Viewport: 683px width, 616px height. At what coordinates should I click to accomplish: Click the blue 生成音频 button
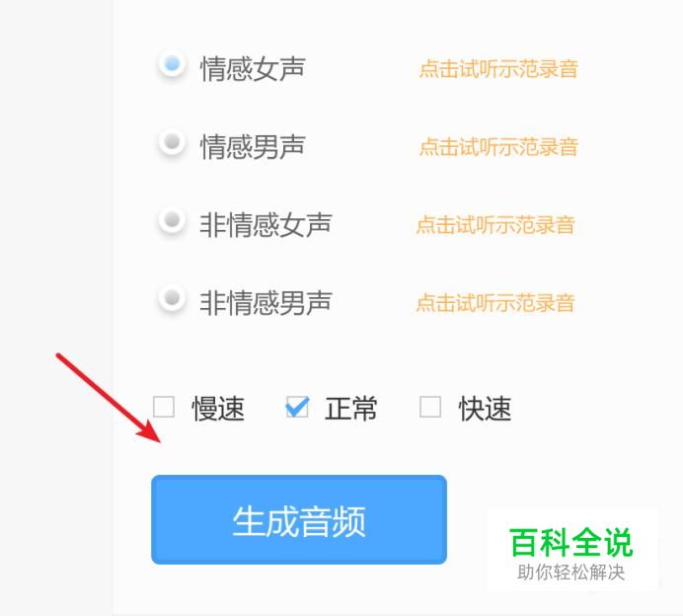[x=299, y=519]
